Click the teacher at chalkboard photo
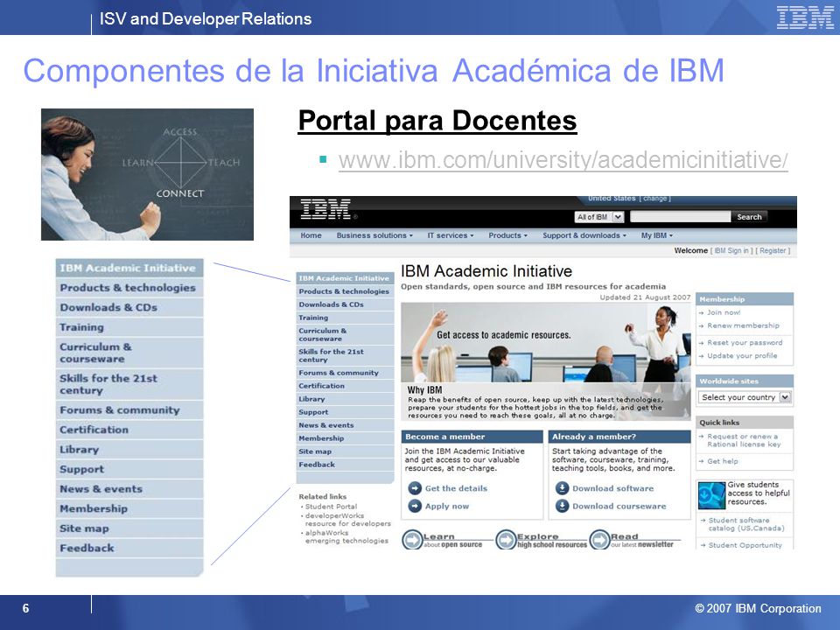Viewport: 840px width, 630px height. click(x=147, y=175)
